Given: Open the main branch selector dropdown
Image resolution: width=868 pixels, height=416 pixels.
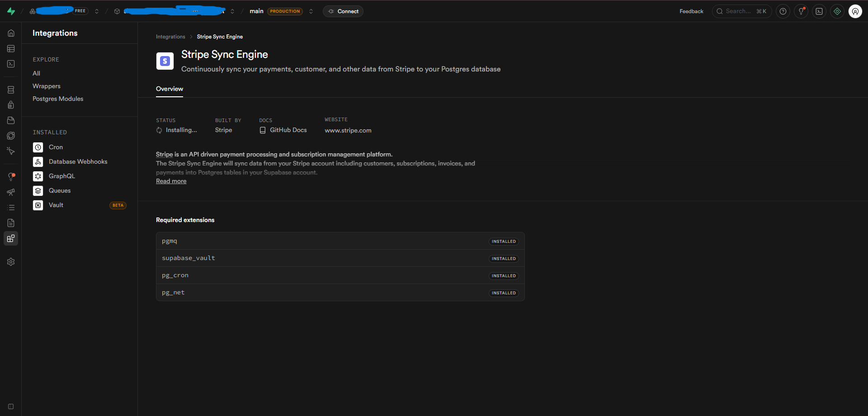Looking at the screenshot, I should [311, 11].
